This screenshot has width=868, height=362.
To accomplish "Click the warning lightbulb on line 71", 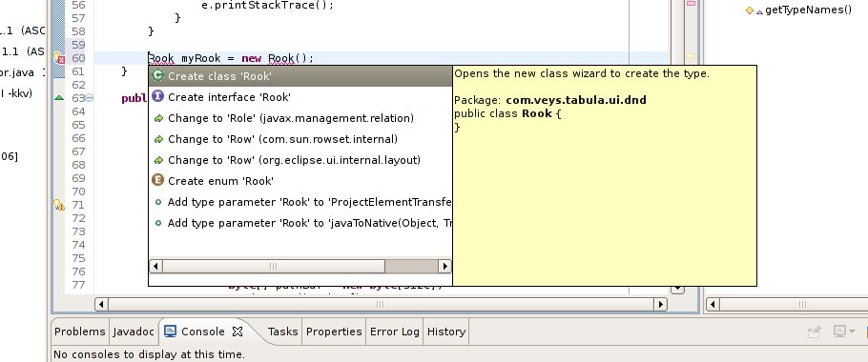I will [x=59, y=205].
